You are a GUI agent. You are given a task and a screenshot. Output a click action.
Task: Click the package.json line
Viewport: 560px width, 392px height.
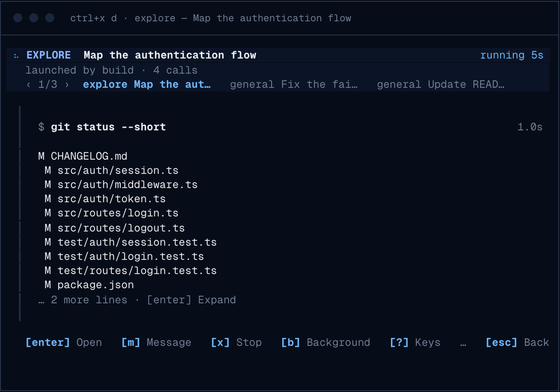pos(89,285)
